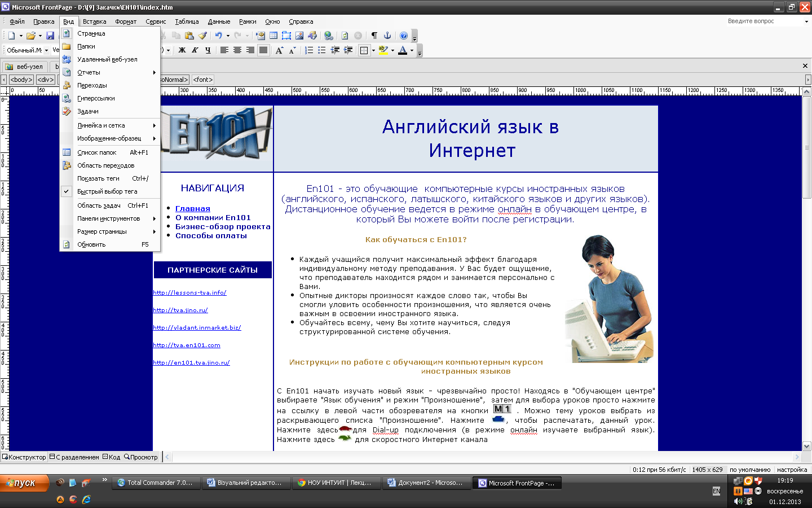Switch to 'Просмотр' view mode
Image resolution: width=812 pixels, height=508 pixels.
pyautogui.click(x=141, y=457)
